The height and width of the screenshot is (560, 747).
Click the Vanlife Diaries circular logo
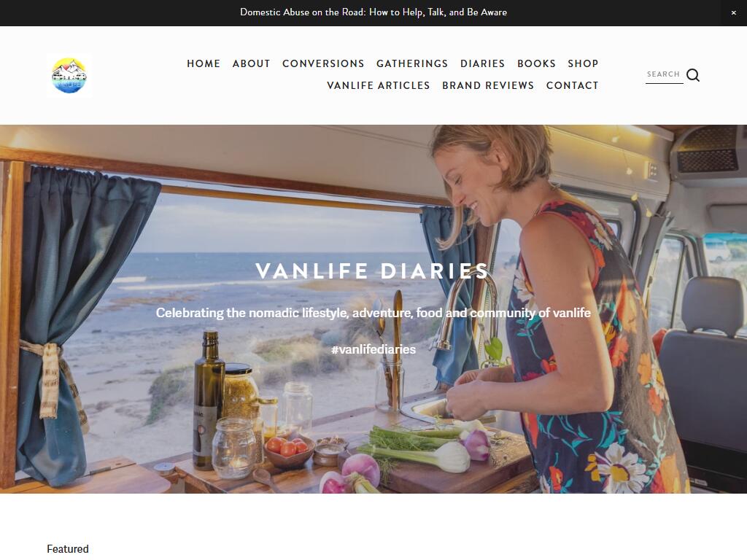(x=69, y=75)
